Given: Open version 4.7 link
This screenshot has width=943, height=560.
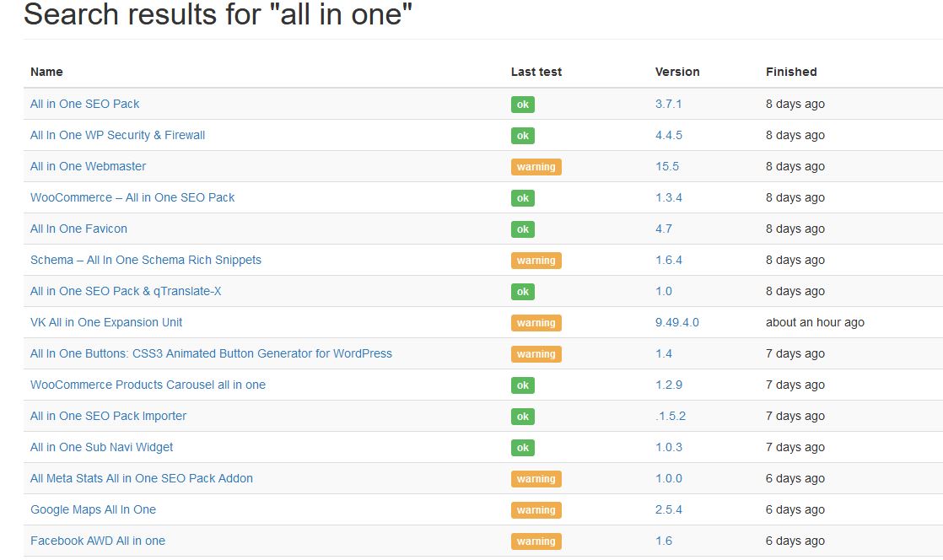Looking at the screenshot, I should tap(664, 229).
